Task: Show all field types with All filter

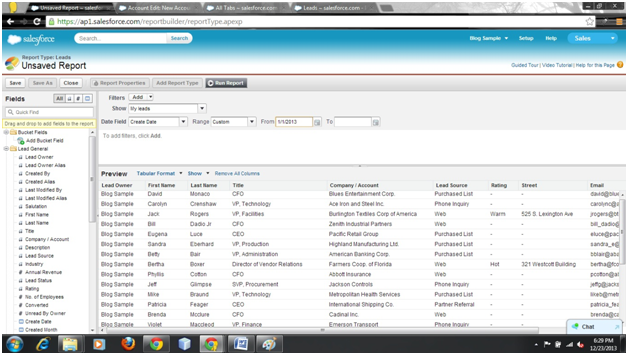Action: click(x=59, y=99)
